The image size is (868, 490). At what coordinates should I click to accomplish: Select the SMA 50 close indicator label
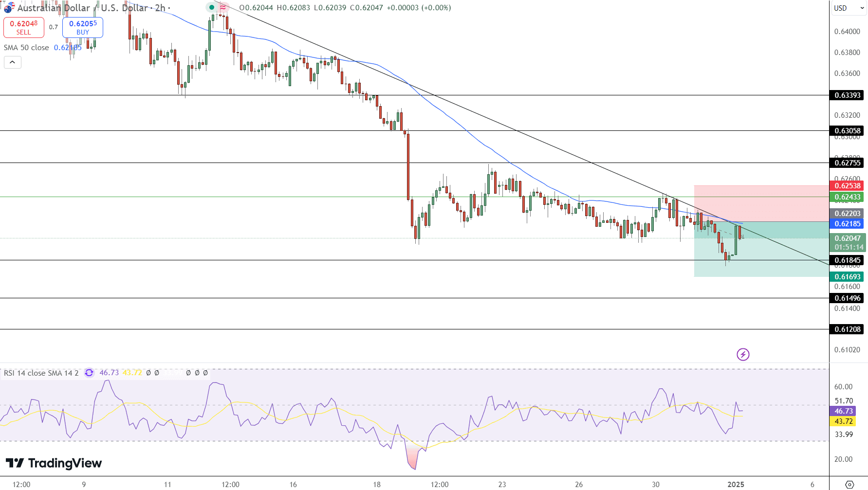(x=26, y=48)
